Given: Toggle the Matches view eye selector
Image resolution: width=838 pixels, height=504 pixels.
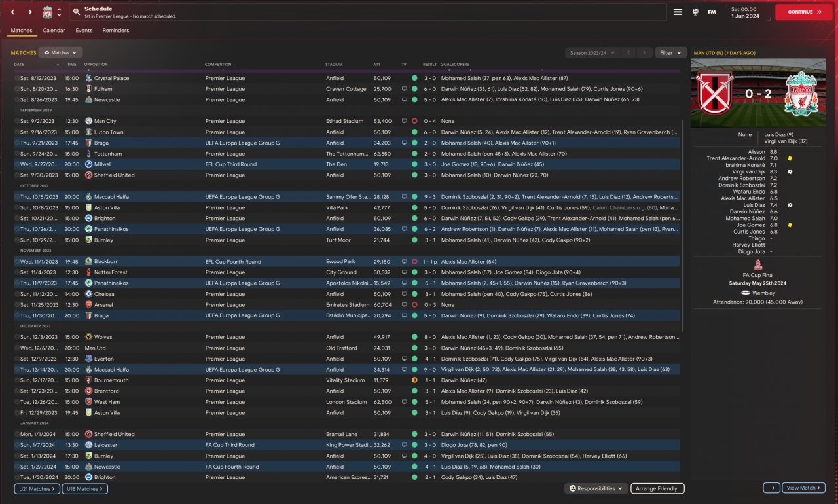Looking at the screenshot, I should (60, 52).
